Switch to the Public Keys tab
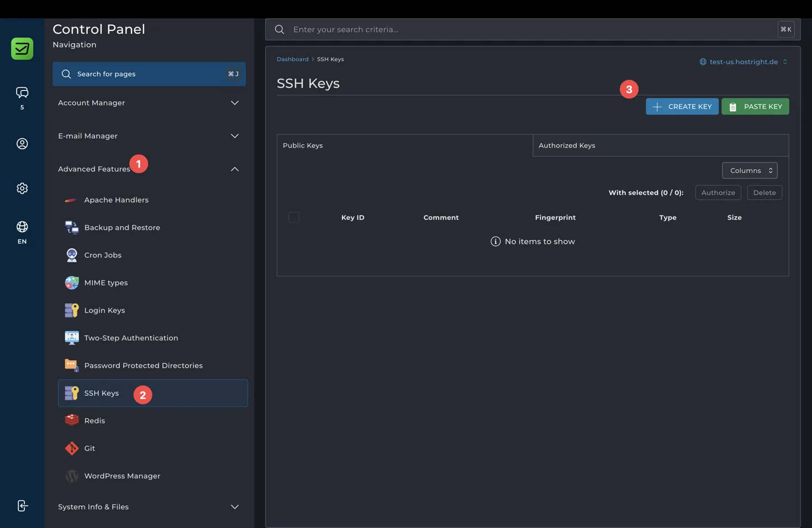 tap(404, 146)
